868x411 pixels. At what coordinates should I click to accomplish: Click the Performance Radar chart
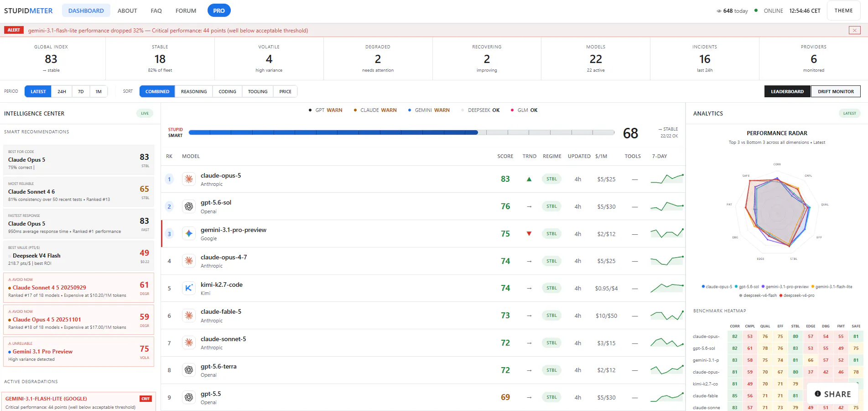777,211
